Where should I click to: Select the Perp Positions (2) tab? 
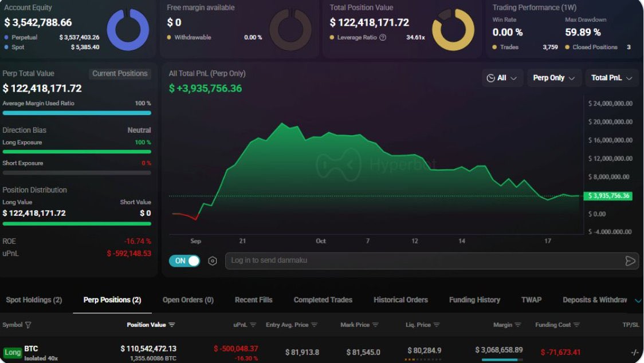(112, 300)
